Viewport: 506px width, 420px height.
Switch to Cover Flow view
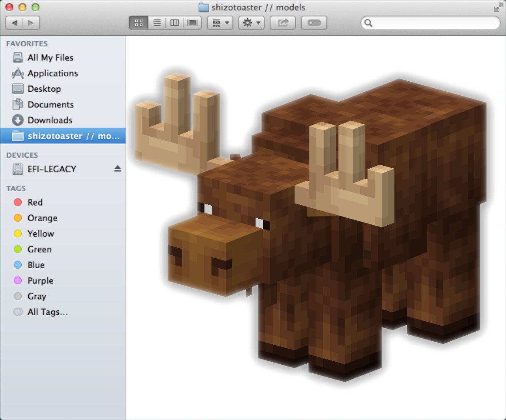tap(192, 23)
